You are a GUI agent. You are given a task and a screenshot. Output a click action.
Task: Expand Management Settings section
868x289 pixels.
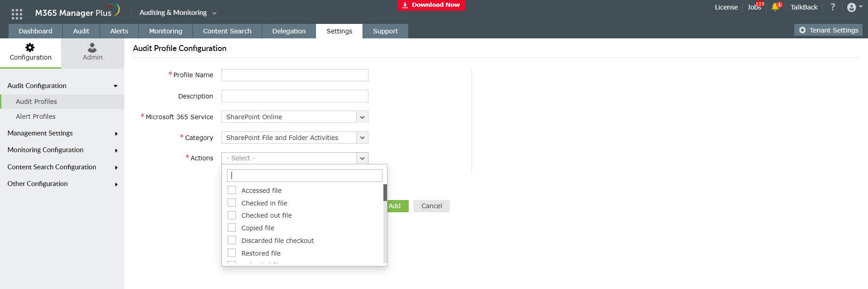pos(62,133)
